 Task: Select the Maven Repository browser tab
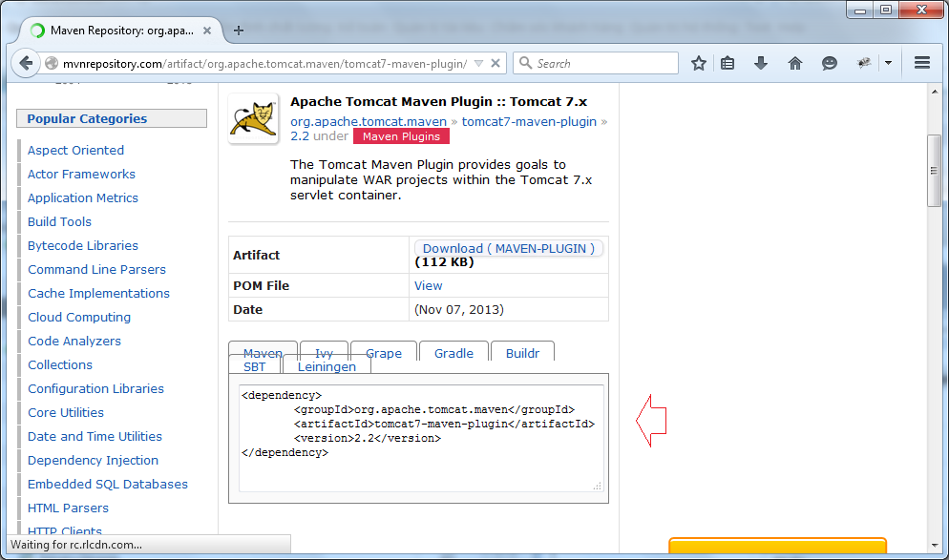(121, 31)
